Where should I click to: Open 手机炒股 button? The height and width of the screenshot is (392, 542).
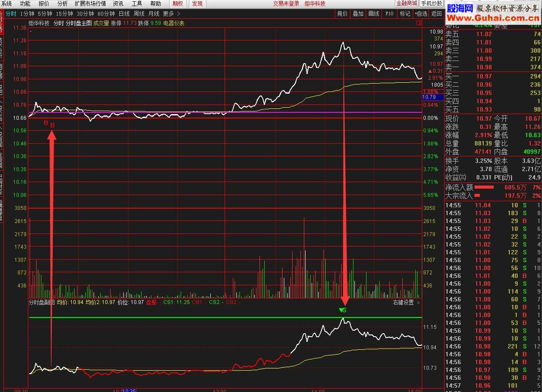pos(431,3)
